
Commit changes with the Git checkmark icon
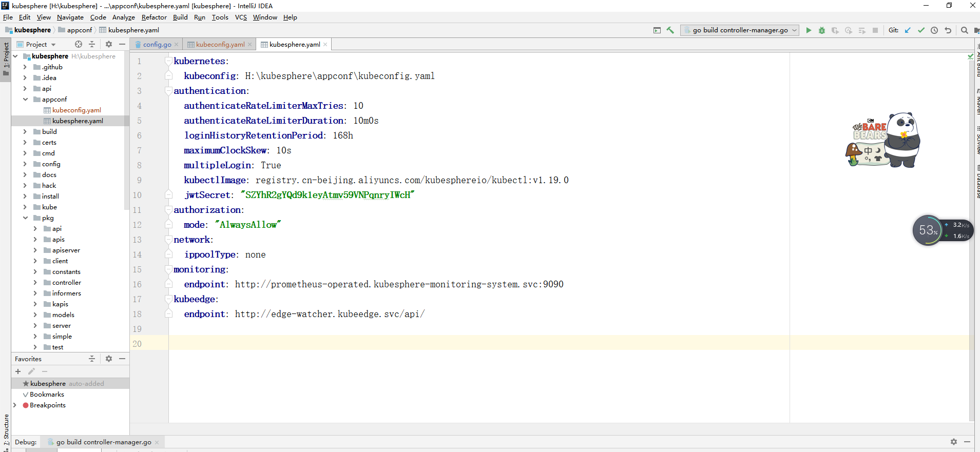coord(921,30)
